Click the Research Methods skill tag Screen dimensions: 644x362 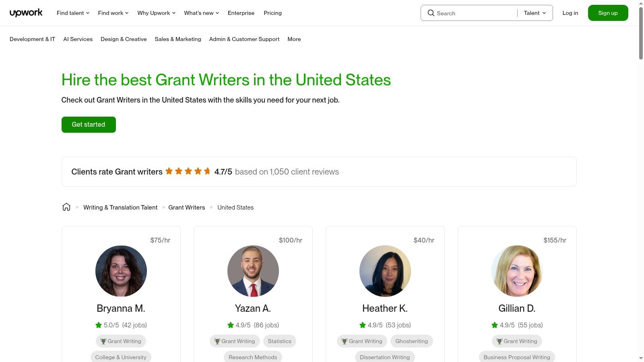click(253, 357)
